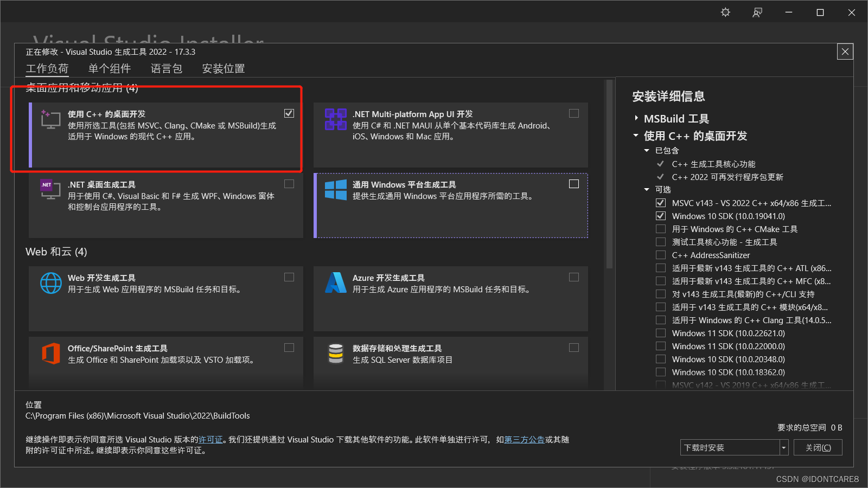
Task: Click the 关闭(C) button
Action: (818, 447)
